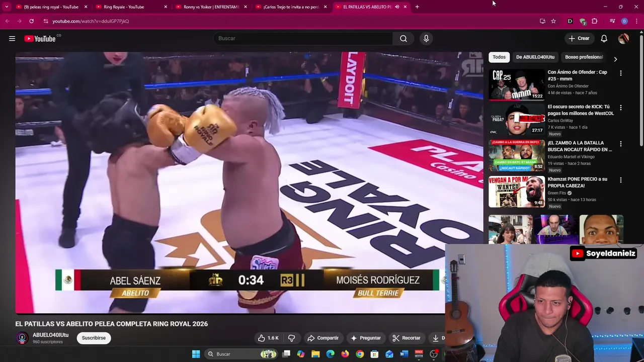Viewport: 644px width, 362px height.
Task: Open ABUELO40IUtu channel avatar
Action: pyautogui.click(x=22, y=338)
